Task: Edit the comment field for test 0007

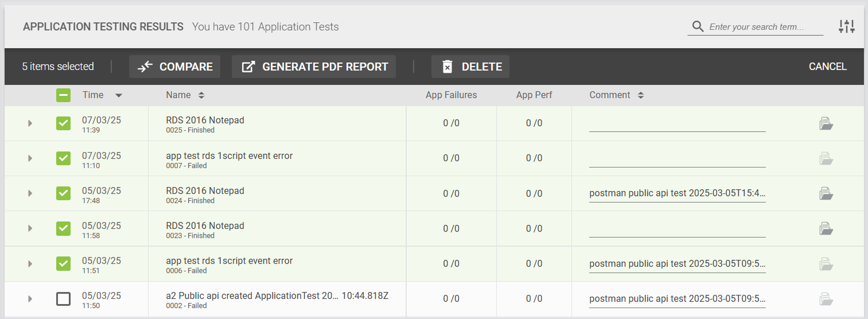Action: click(x=677, y=158)
